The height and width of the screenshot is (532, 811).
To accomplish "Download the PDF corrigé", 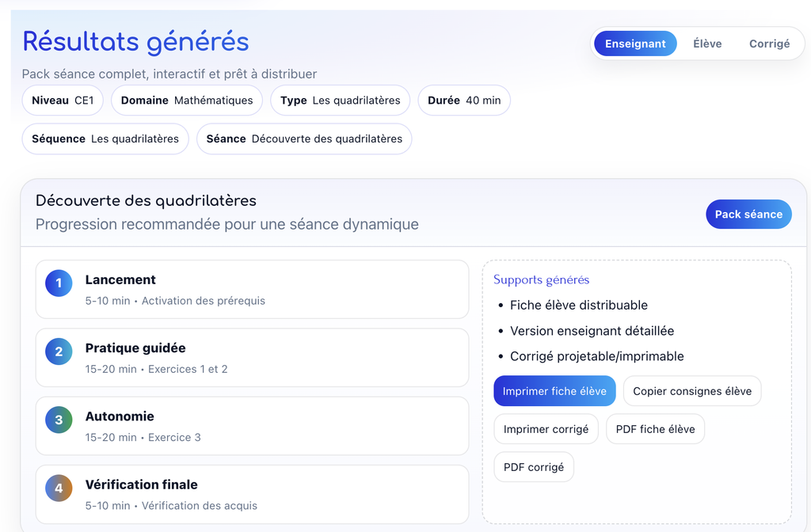I will pos(534,467).
